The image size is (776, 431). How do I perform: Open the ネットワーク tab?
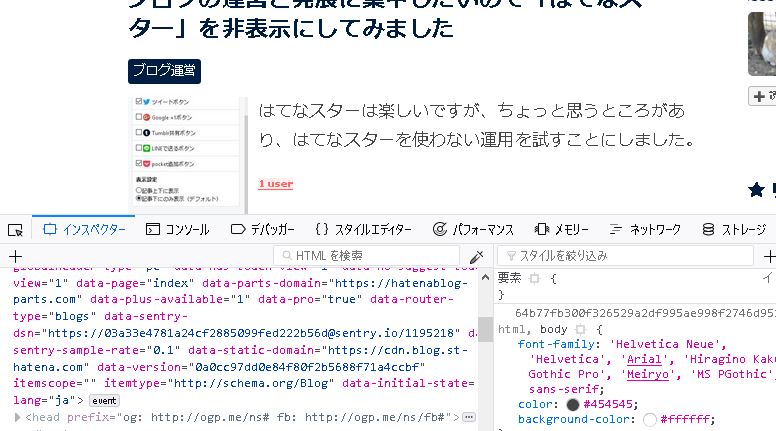[x=645, y=230]
